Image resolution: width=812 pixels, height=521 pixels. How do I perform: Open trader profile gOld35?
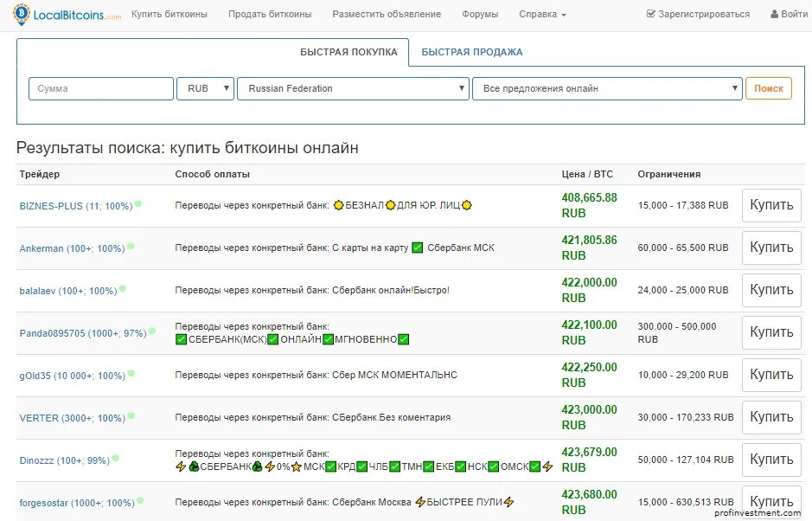pyautogui.click(x=72, y=376)
